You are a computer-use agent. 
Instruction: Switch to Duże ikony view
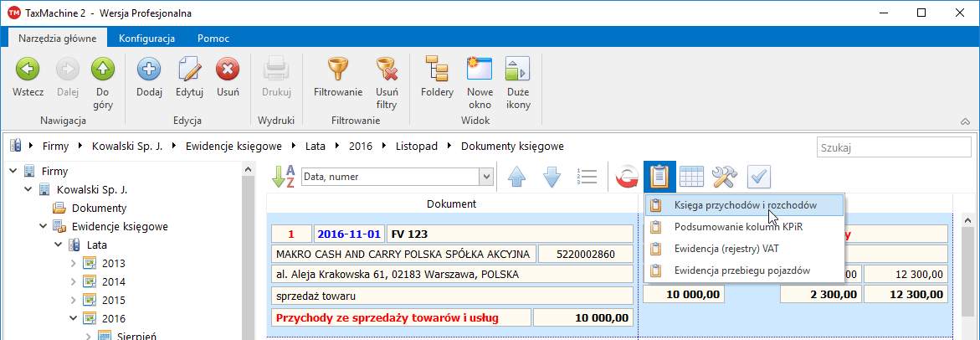click(x=518, y=83)
